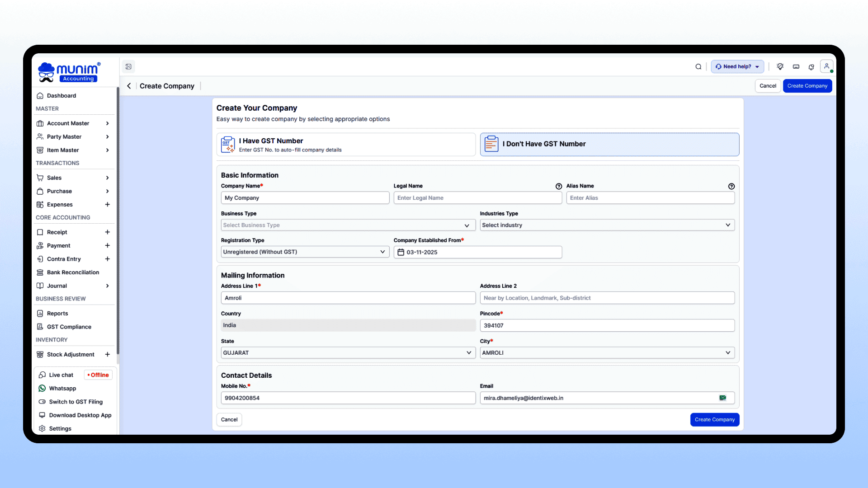Open the Business Type dropdown
The height and width of the screenshot is (488, 868).
point(348,225)
